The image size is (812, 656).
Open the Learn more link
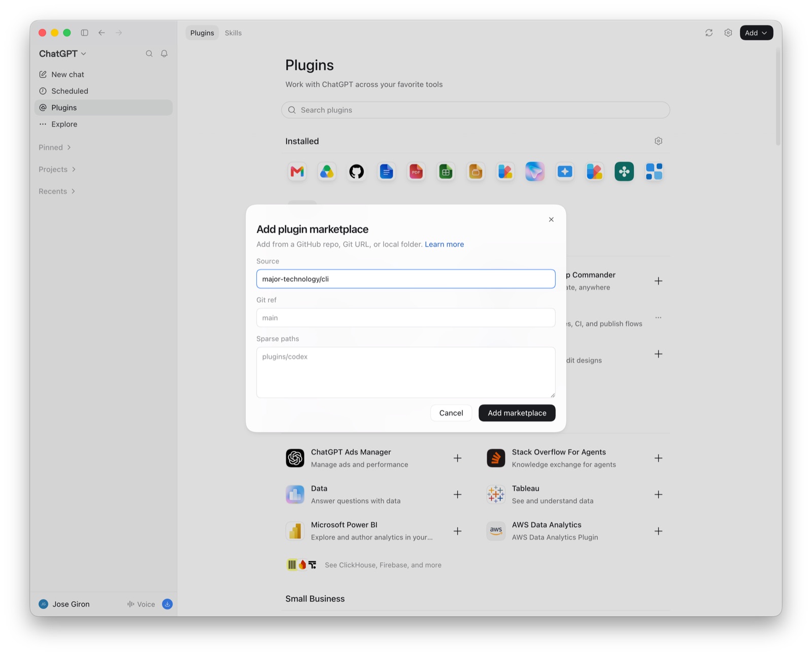[444, 245]
